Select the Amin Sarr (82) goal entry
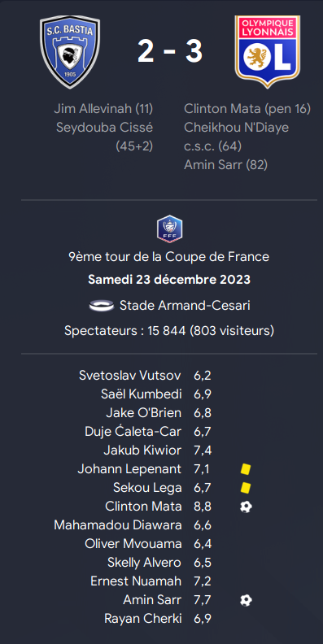 click(x=226, y=165)
